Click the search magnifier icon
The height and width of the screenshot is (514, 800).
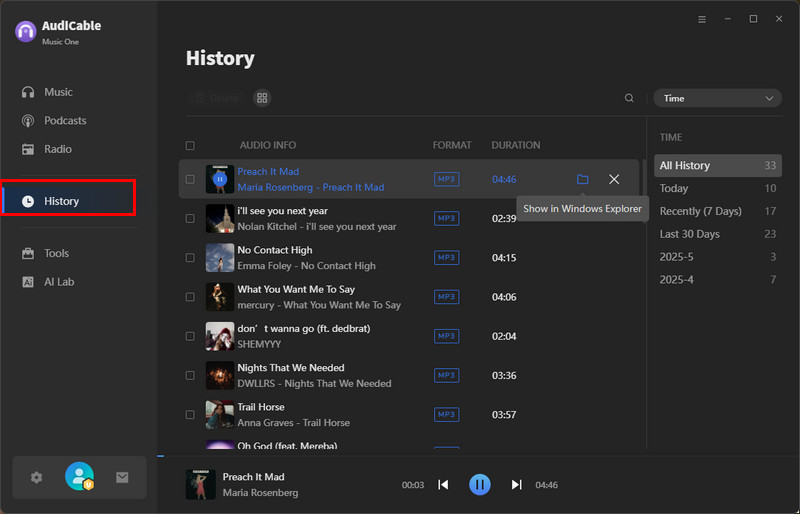[629, 98]
